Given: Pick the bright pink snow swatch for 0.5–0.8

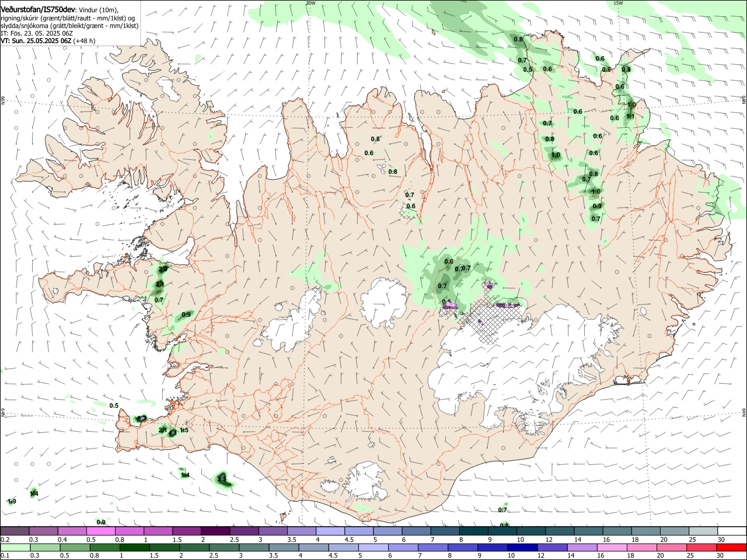Looking at the screenshot, I should (100, 531).
